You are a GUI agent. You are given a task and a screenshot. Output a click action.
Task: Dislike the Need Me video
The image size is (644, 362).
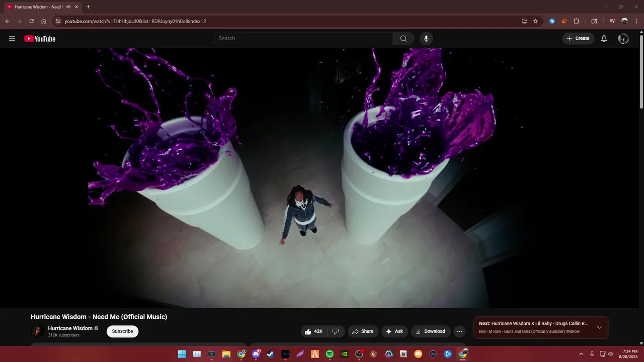point(336,331)
